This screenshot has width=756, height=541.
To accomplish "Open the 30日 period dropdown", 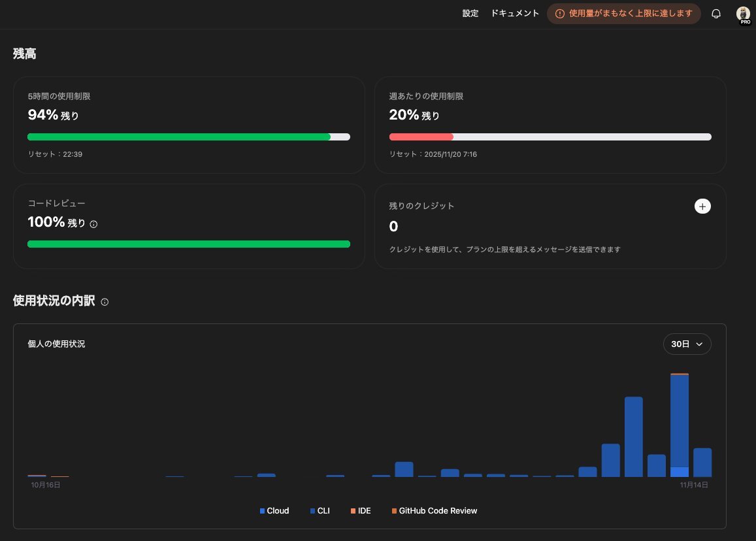I will click(x=687, y=344).
